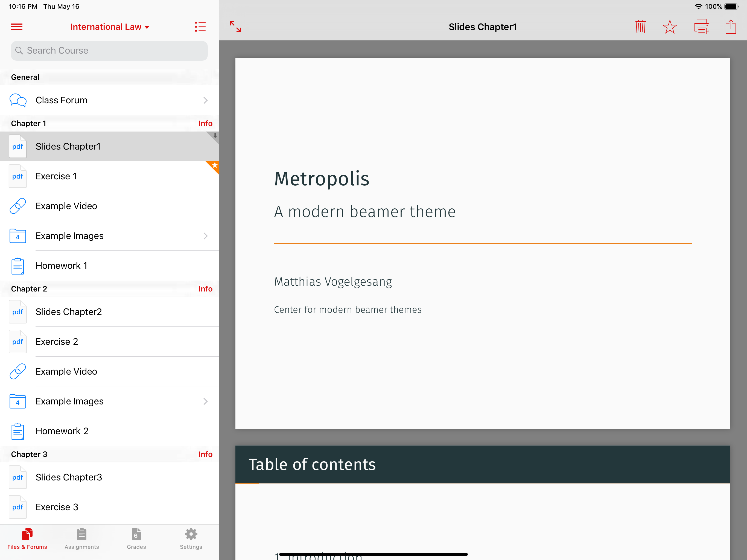
Task: Select the Slides Chapter1 pdf icon
Action: [x=17, y=146]
